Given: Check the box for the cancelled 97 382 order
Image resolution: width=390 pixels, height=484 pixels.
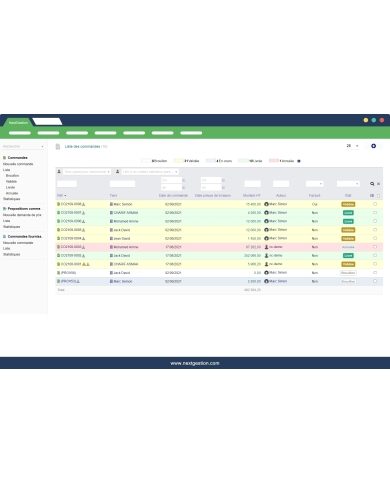Looking at the screenshot, I should click(375, 247).
